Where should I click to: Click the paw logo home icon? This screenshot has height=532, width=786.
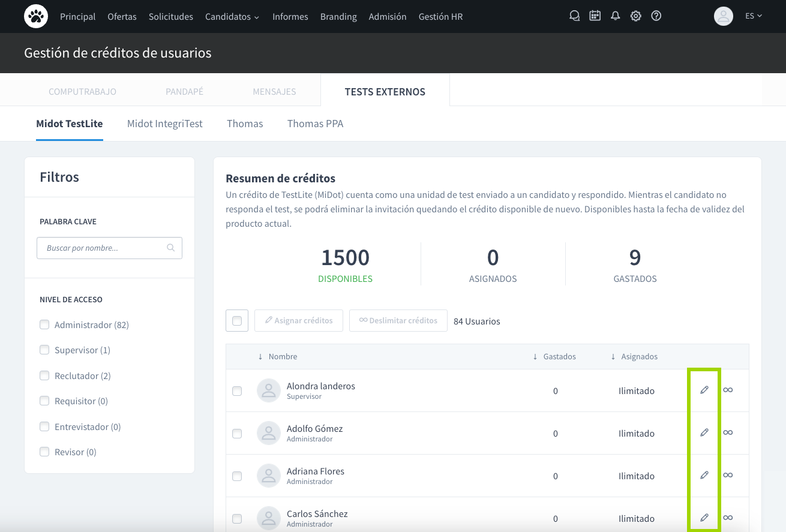(x=36, y=16)
